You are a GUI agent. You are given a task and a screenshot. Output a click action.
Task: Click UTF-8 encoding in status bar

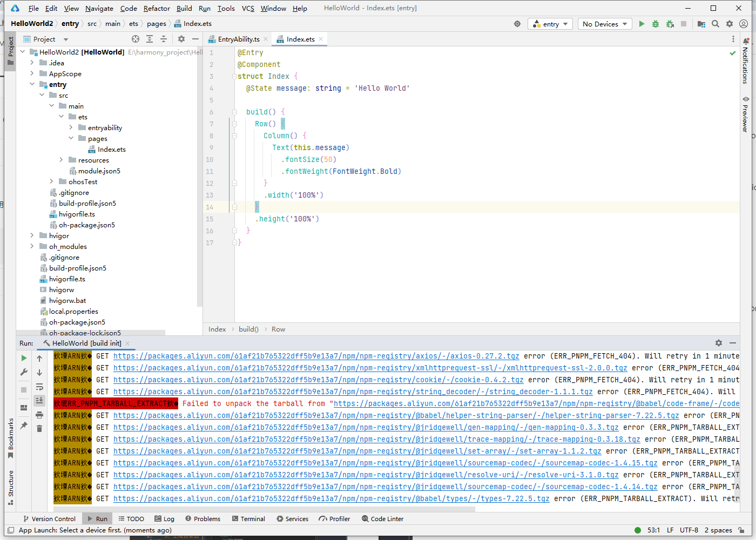pyautogui.click(x=689, y=530)
